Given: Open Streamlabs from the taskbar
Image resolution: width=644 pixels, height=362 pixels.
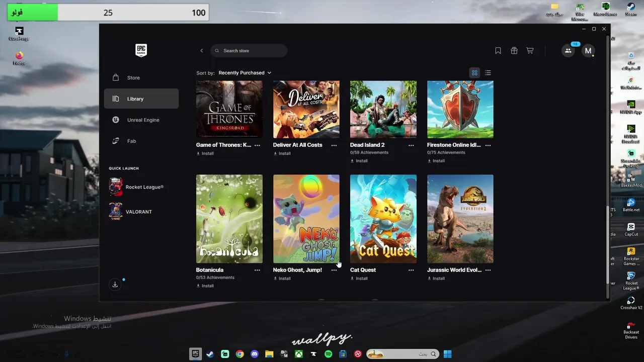Looking at the screenshot, I should 225,354.
